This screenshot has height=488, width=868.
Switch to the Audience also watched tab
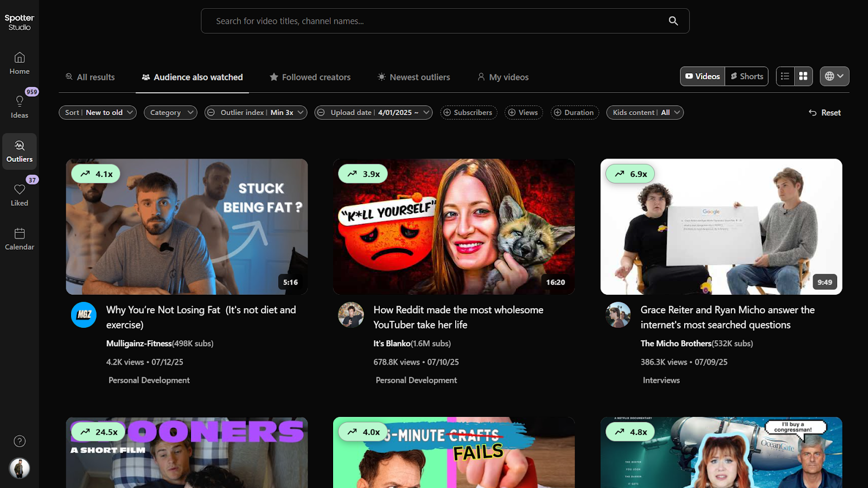[192, 77]
